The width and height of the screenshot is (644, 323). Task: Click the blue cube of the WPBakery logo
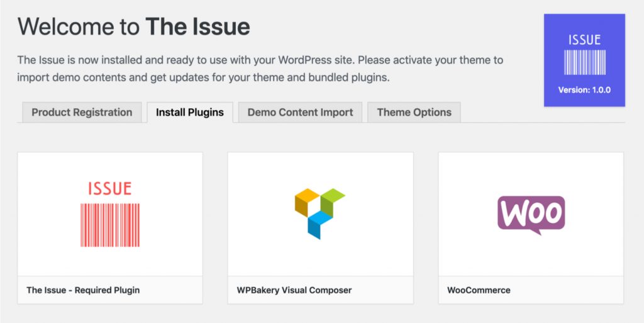coord(320,225)
